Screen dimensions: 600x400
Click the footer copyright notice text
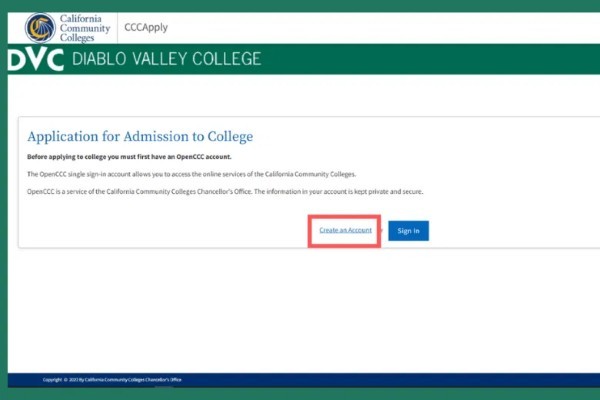tap(112, 380)
